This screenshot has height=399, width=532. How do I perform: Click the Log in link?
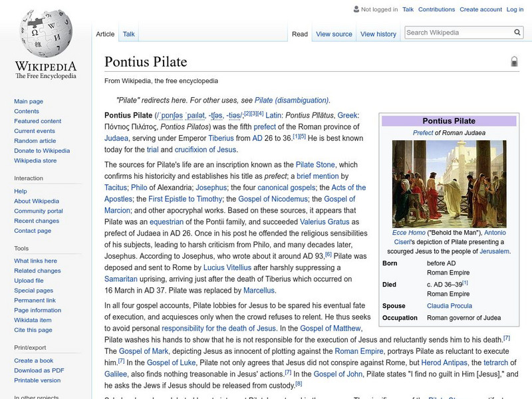pos(515,9)
